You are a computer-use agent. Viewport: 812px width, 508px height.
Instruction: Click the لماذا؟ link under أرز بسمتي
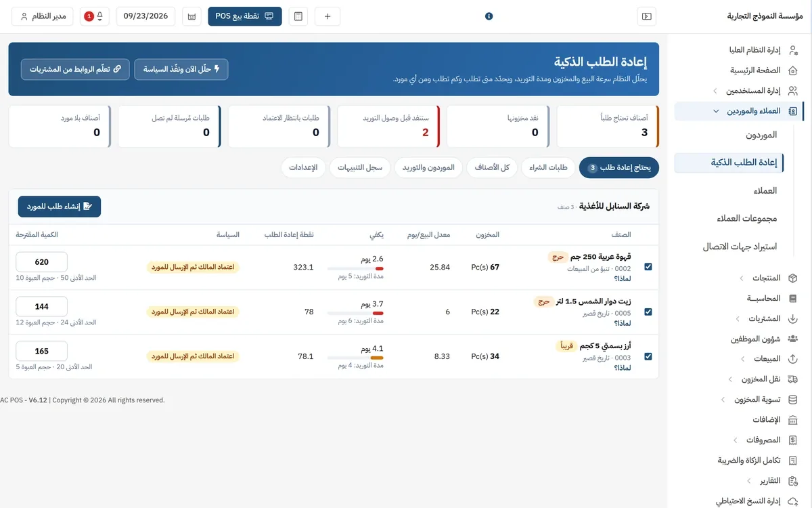pos(623,367)
